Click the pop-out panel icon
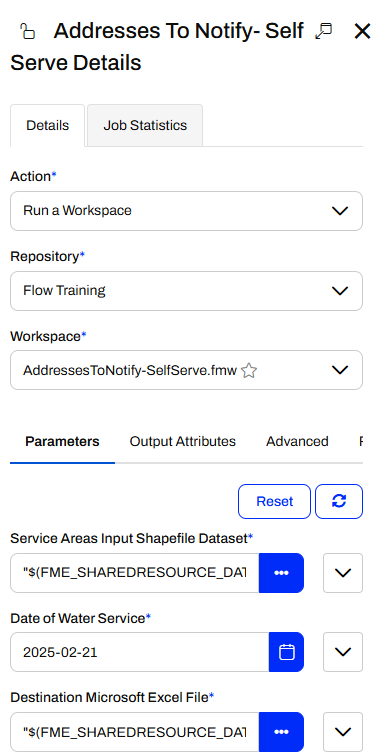Screen dimensions: 378x752 click(x=323, y=31)
